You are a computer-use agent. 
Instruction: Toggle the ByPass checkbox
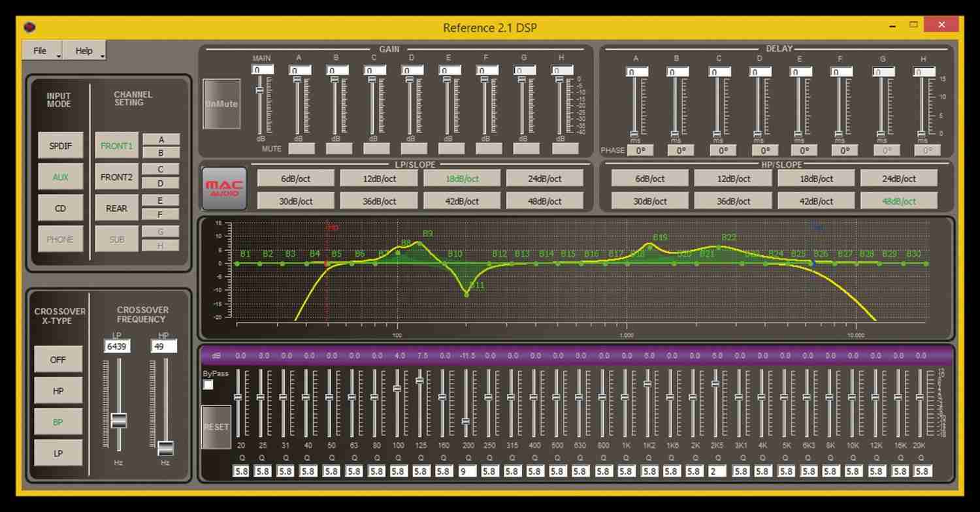pyautogui.click(x=208, y=385)
